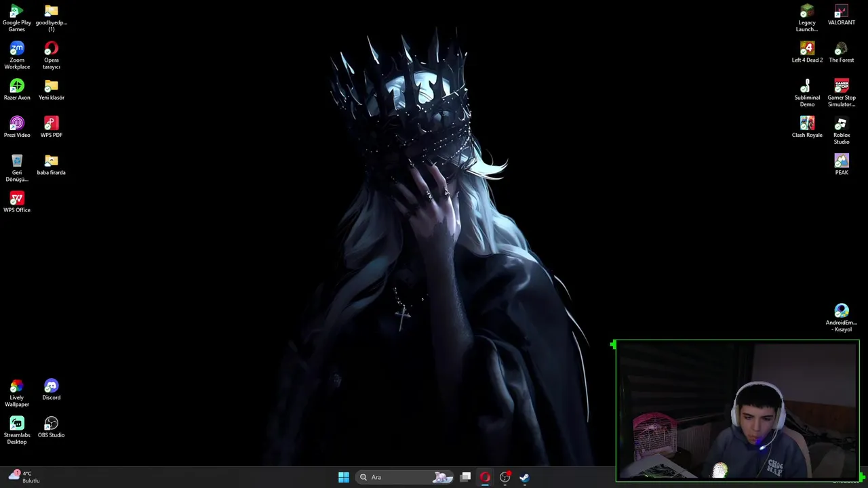The image size is (868, 488).
Task: Select the Legacy Launcher desktop icon
Action: coord(807,18)
